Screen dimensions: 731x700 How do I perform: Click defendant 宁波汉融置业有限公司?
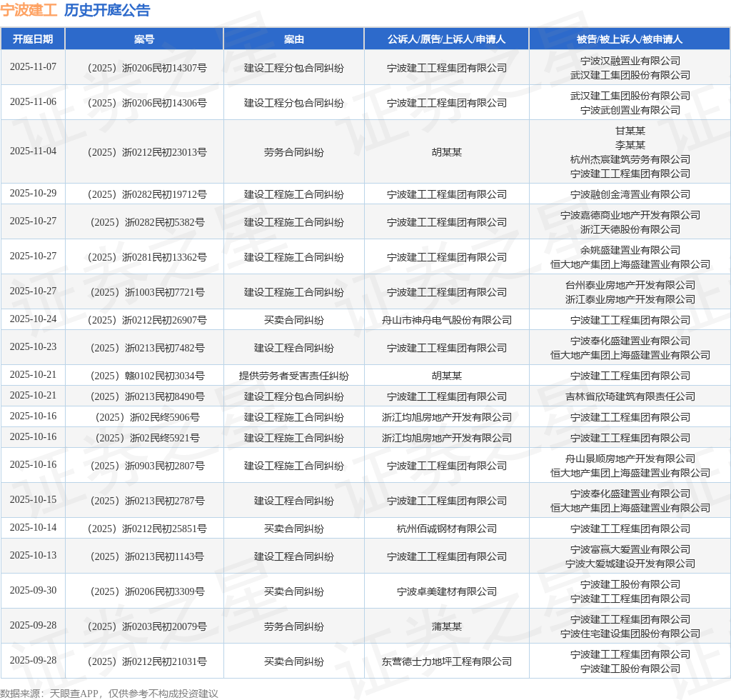(x=630, y=61)
